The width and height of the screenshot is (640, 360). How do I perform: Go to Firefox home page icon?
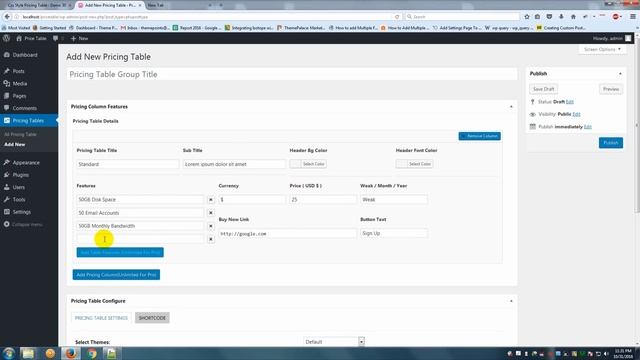573,17
